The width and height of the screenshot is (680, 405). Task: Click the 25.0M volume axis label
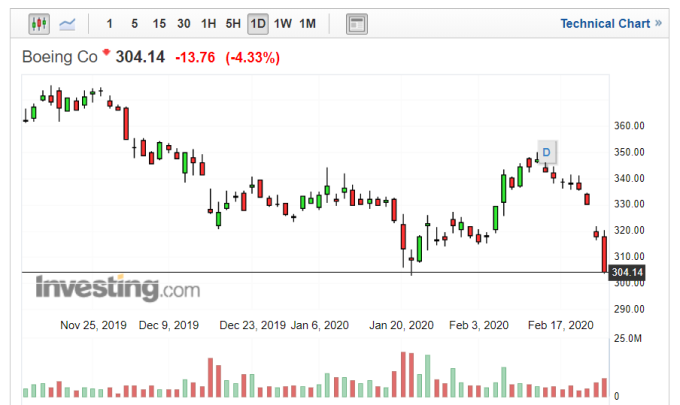point(628,338)
